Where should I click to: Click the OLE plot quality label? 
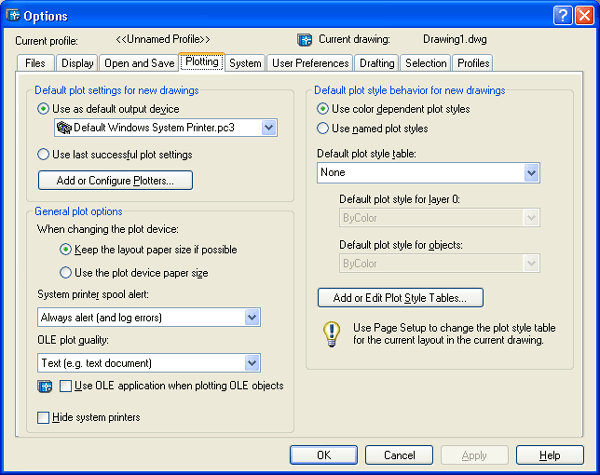click(x=73, y=340)
